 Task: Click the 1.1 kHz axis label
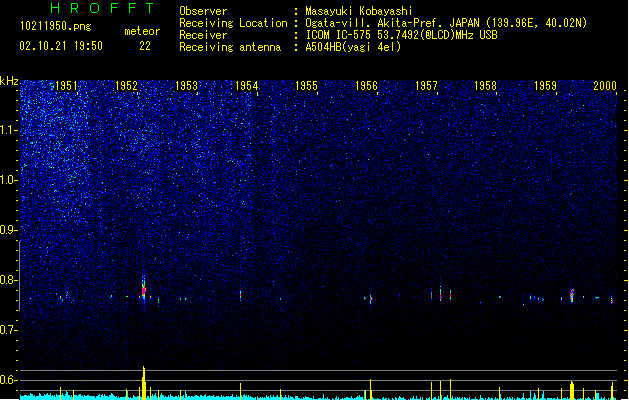[8, 130]
